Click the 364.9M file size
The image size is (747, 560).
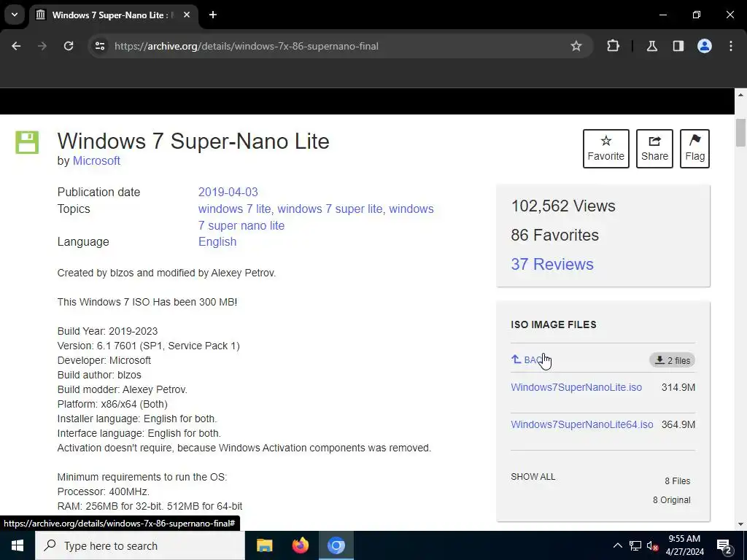[678, 424]
